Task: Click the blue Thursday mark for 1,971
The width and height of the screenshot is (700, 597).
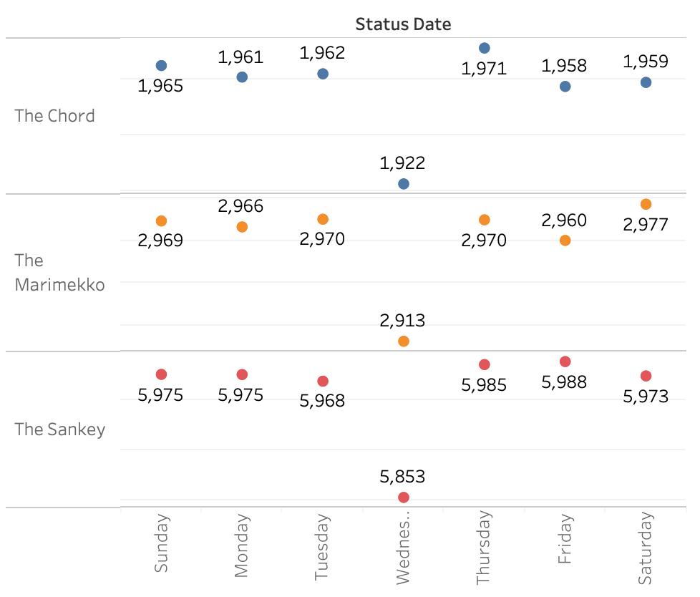Action: coord(485,48)
